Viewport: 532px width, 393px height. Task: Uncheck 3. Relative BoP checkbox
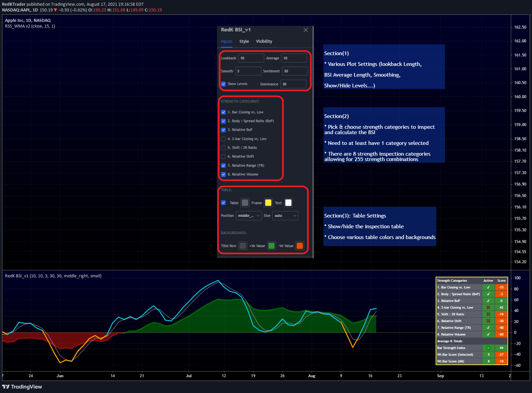click(x=223, y=130)
